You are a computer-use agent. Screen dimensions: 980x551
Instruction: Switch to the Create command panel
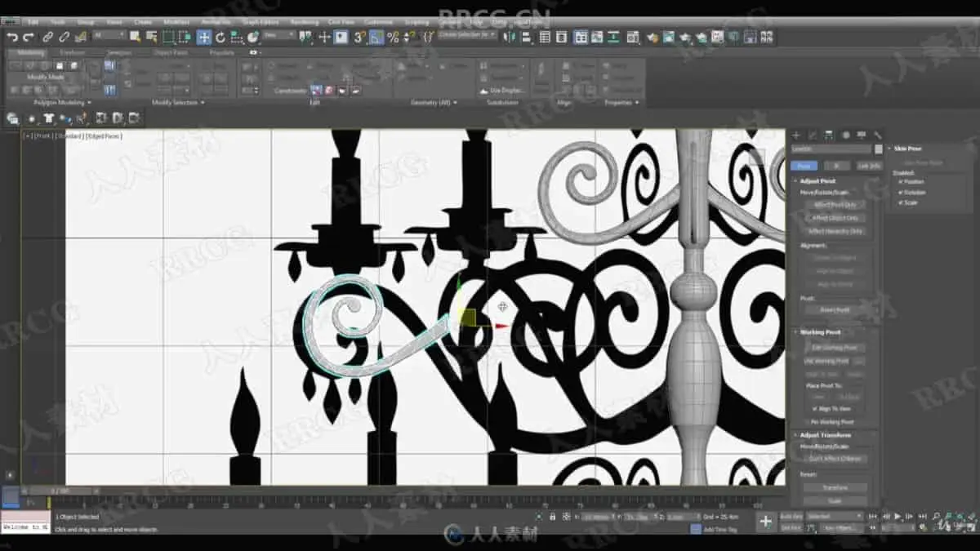(x=796, y=135)
